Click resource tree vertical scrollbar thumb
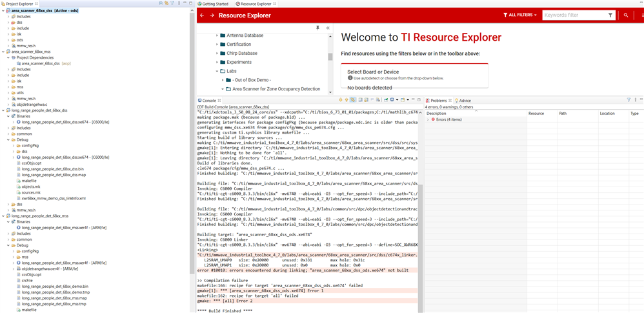The width and height of the screenshot is (644, 313). click(x=330, y=56)
